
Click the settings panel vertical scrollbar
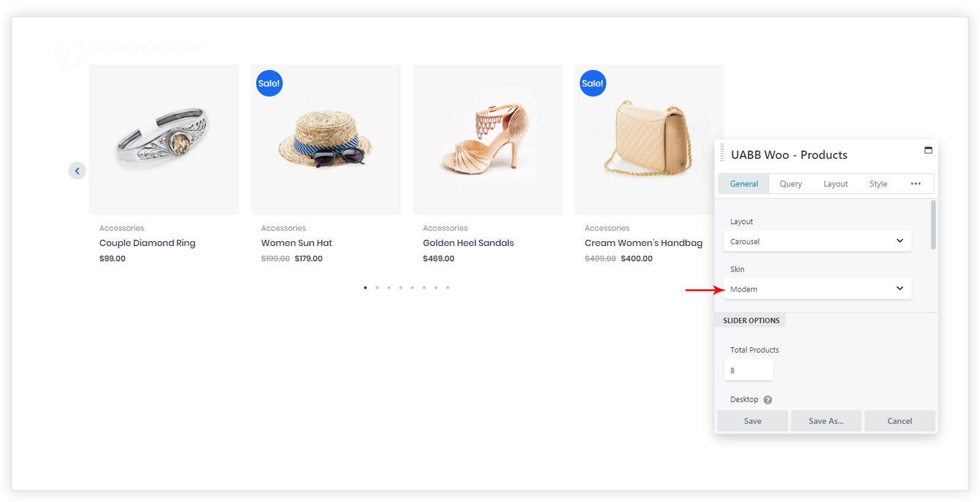933,225
